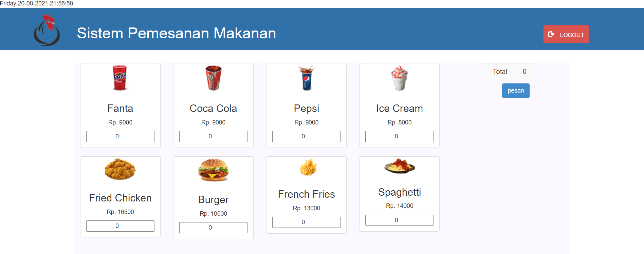Select the Fanta quantity input field
The height and width of the screenshot is (254, 644).
pos(120,136)
